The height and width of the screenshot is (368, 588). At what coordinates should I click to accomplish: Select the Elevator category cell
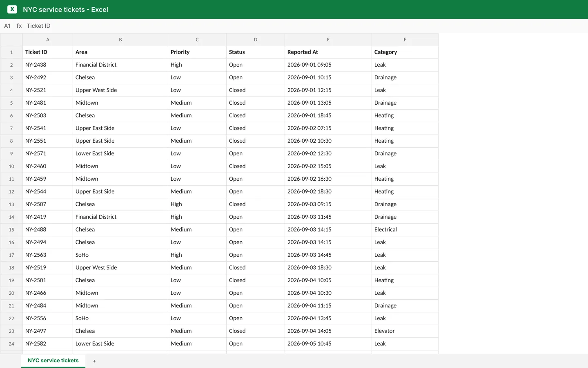pos(405,331)
